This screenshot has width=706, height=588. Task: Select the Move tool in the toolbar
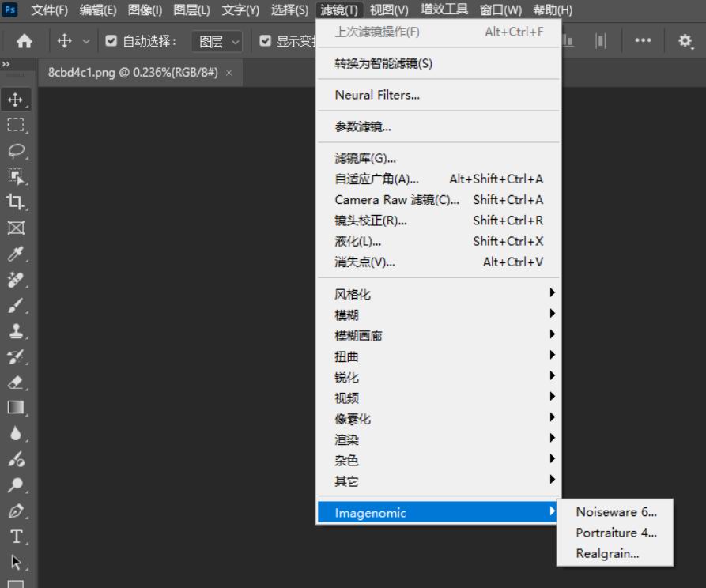pos(16,100)
